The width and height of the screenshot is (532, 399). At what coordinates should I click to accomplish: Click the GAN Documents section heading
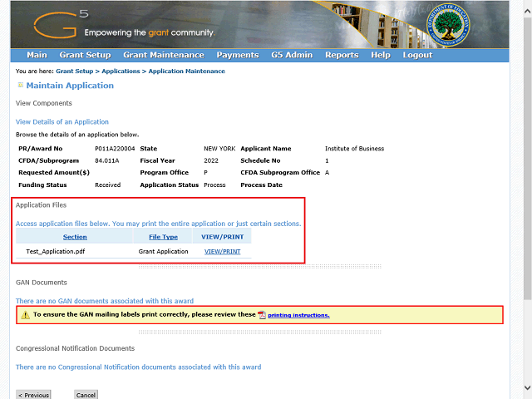[x=42, y=283]
